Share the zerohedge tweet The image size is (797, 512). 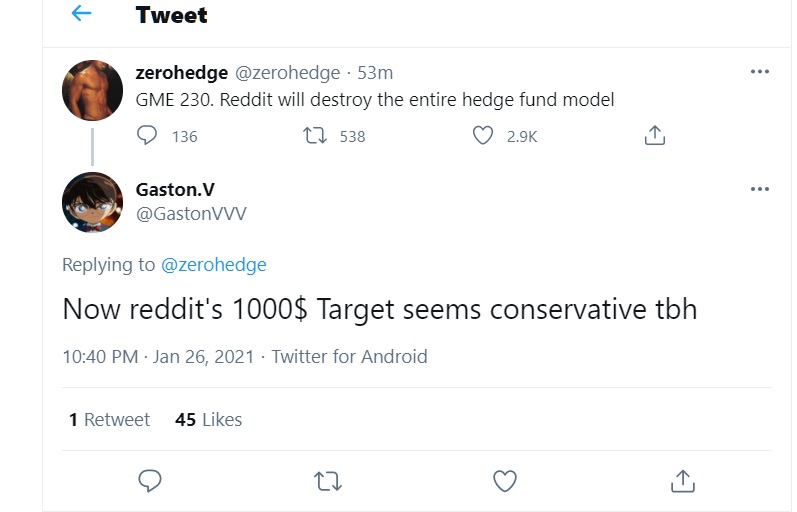click(654, 135)
